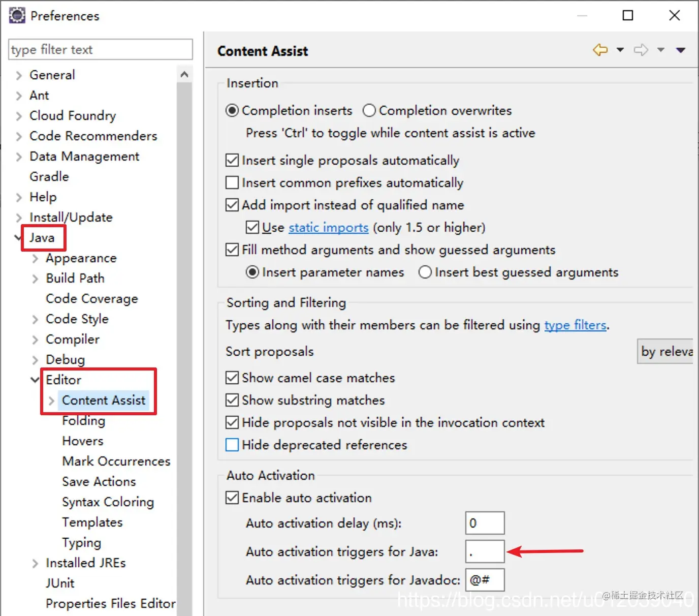Expand the Code Style node
Screen dimensions: 699x616
pos(35,319)
